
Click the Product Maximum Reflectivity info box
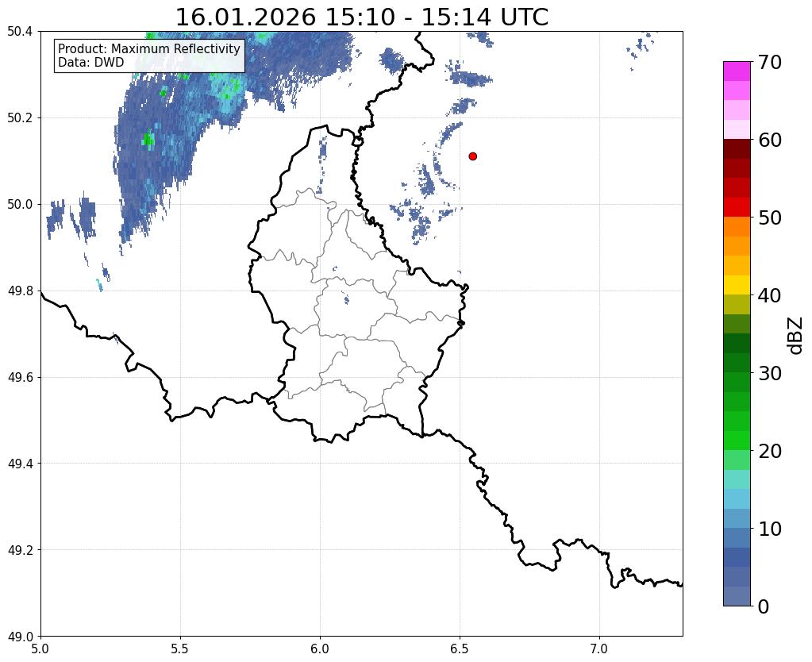coord(149,56)
